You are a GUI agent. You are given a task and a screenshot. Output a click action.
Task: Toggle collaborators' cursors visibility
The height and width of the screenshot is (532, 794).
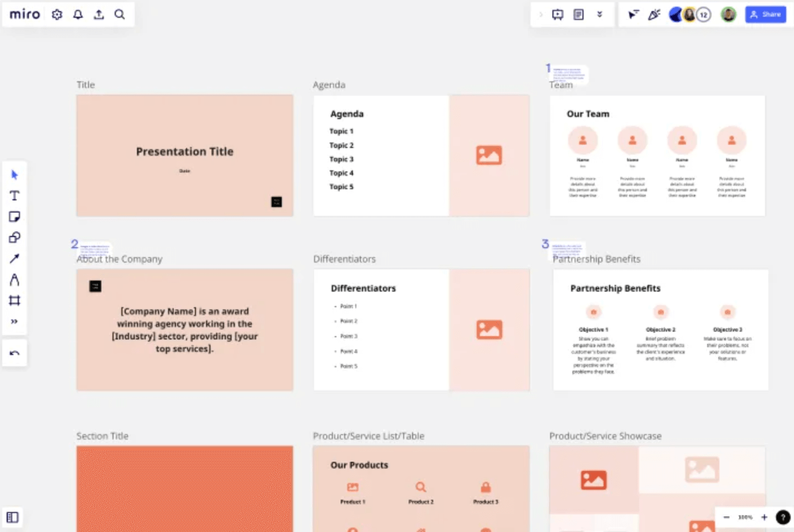(x=633, y=14)
